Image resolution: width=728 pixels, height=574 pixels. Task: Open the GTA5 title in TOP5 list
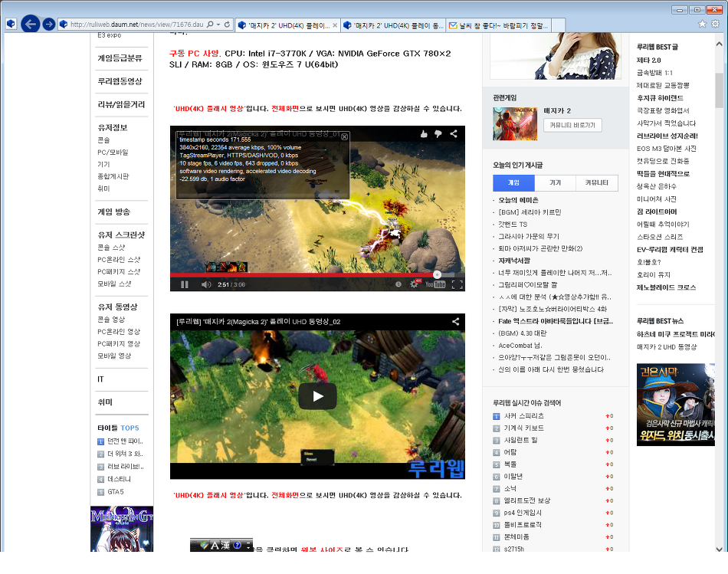click(116, 492)
